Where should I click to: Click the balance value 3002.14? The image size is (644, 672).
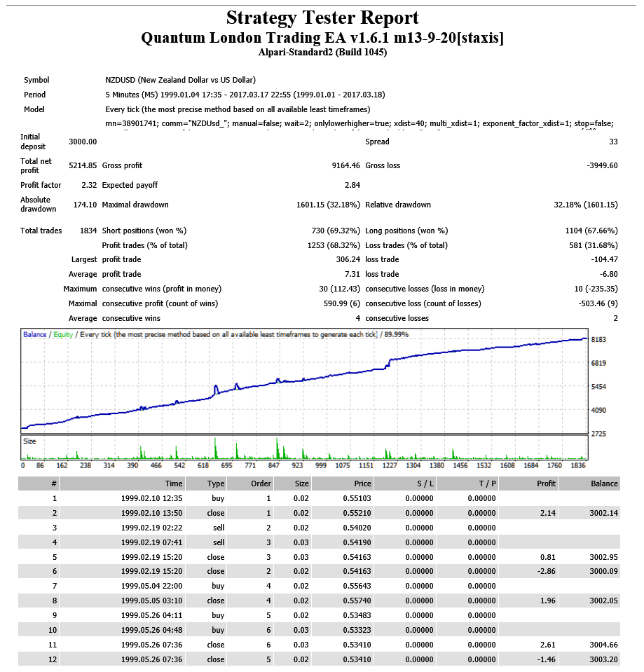point(604,514)
